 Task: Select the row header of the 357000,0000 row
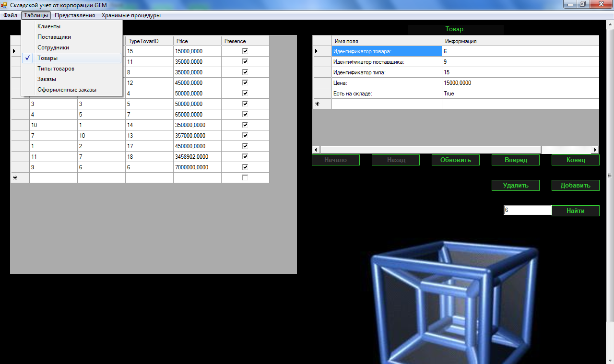coord(20,135)
